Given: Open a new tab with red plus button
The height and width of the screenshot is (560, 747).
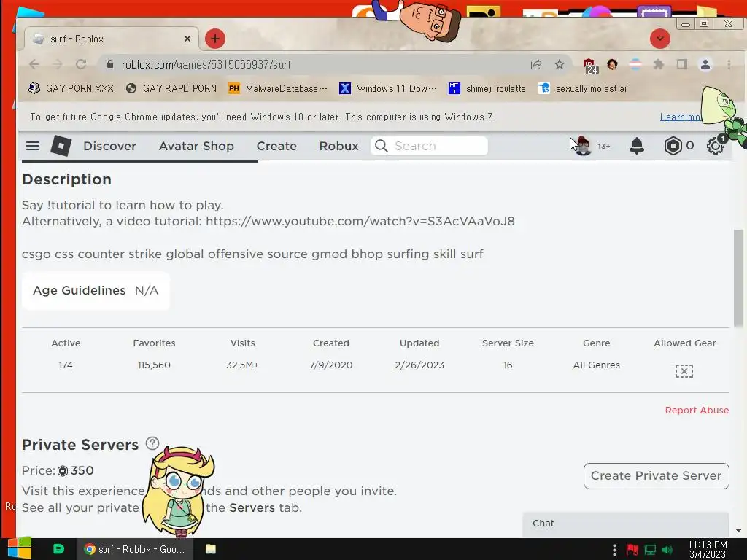Looking at the screenshot, I should [215, 39].
